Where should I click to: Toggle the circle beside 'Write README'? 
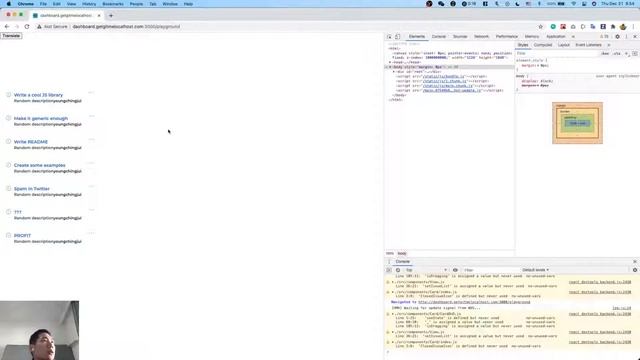point(9,142)
